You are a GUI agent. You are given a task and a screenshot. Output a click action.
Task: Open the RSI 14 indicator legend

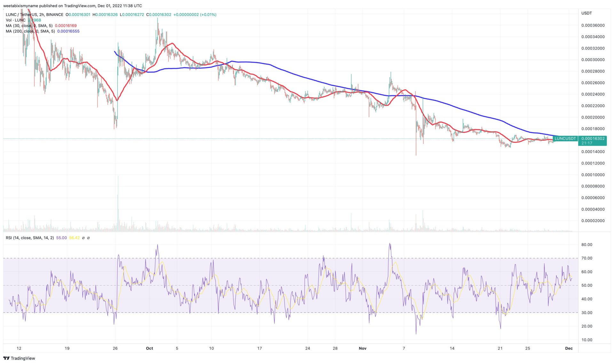pos(30,238)
